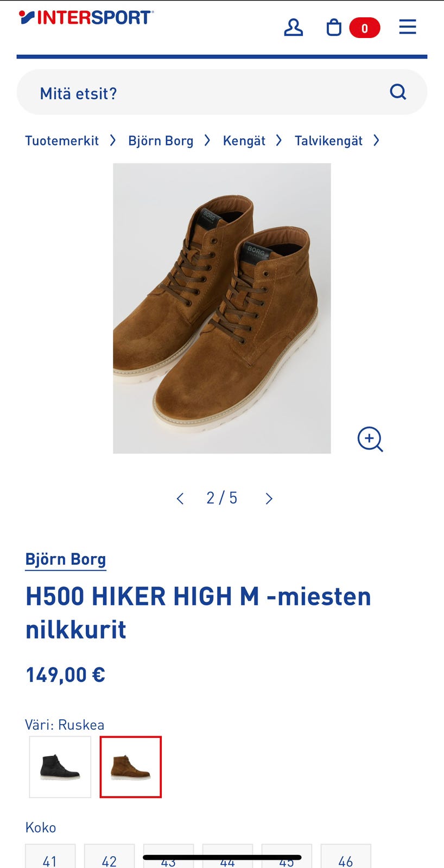Open Kengät breadcrumb link
The image size is (444, 868).
244,141
